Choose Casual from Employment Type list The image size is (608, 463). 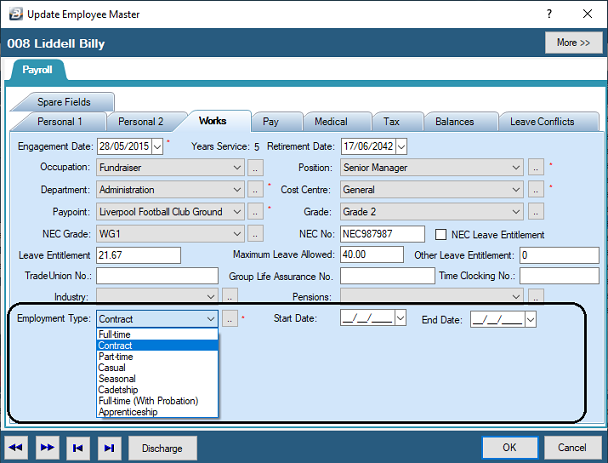pos(157,368)
